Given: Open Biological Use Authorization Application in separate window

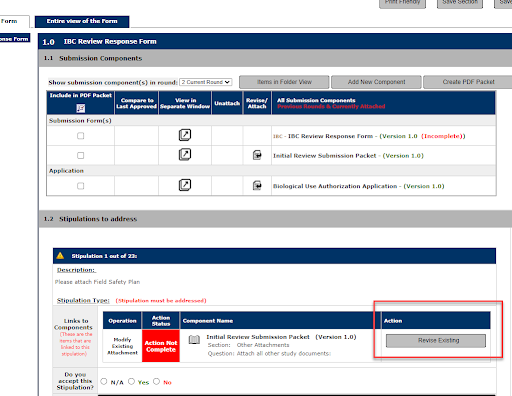Looking at the screenshot, I should point(185,185).
